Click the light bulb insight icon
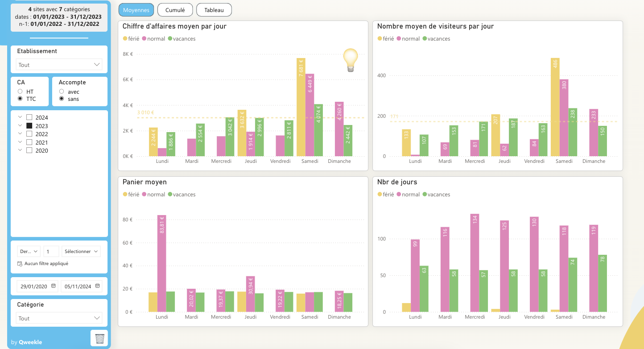The width and height of the screenshot is (644, 349). pyautogui.click(x=351, y=60)
